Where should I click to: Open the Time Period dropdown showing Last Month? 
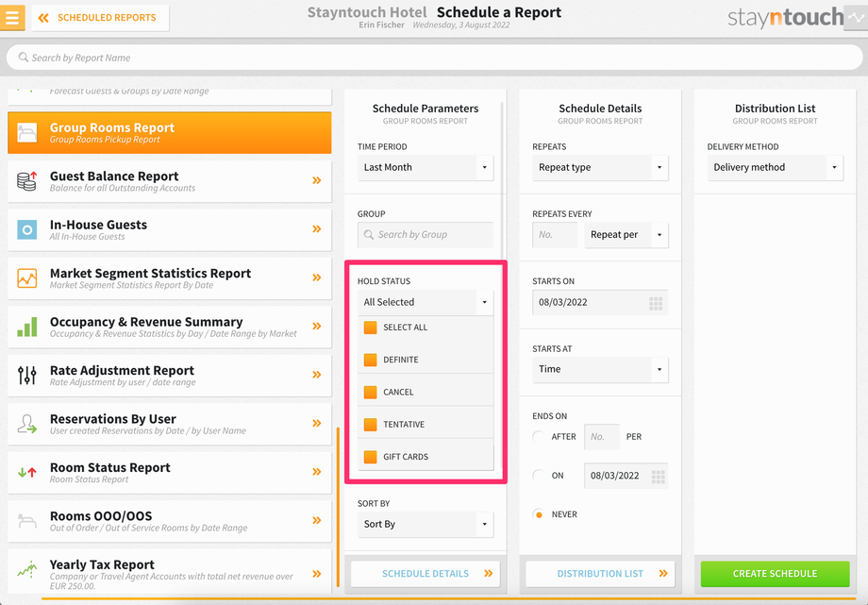[426, 167]
